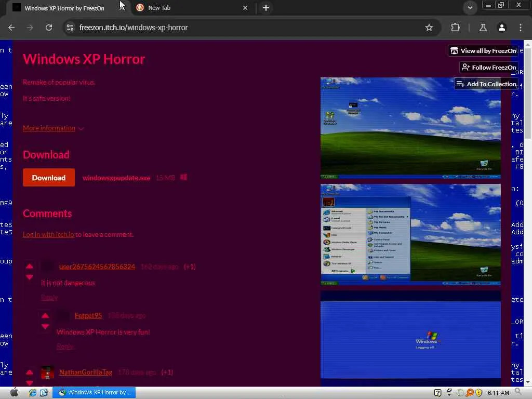Click the Spotlight magnifier on taskbar
Image resolution: width=532 pixels, height=399 pixels.
(518, 392)
